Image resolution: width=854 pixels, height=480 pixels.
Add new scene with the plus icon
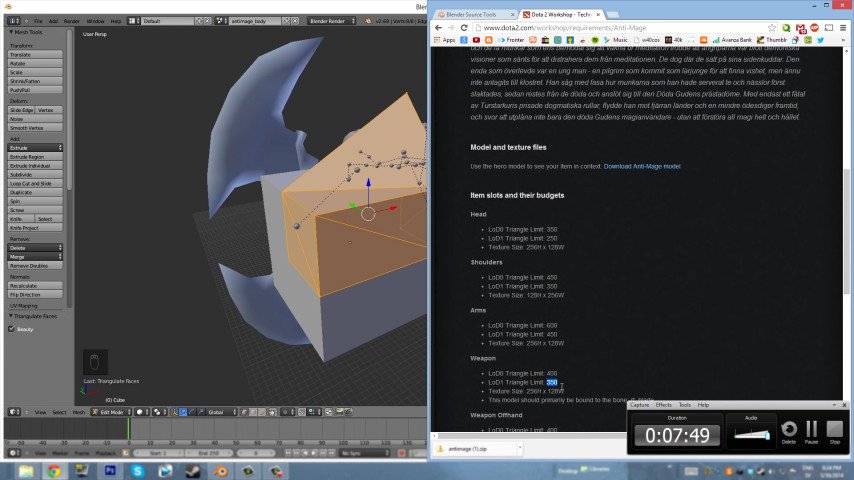click(x=286, y=21)
